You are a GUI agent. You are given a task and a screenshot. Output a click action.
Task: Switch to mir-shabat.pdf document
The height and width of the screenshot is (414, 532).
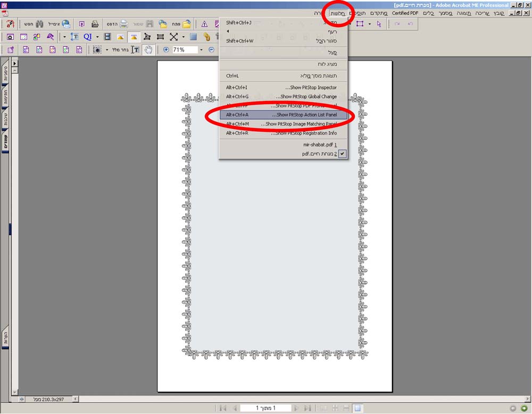(284, 145)
